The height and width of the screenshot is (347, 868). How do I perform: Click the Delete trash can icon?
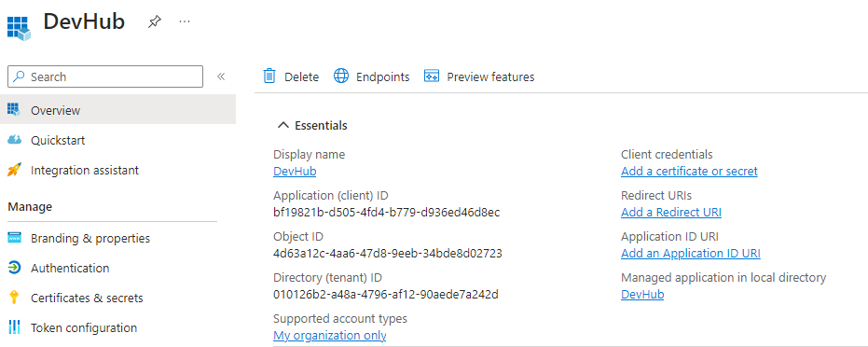(x=269, y=76)
